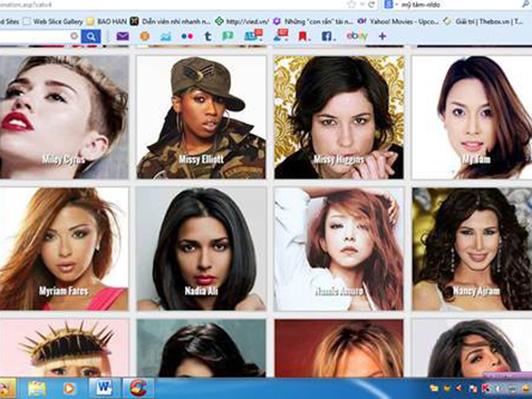Open Windows Explorer from the taskbar
This screenshot has height=399, width=532.
coord(37,388)
